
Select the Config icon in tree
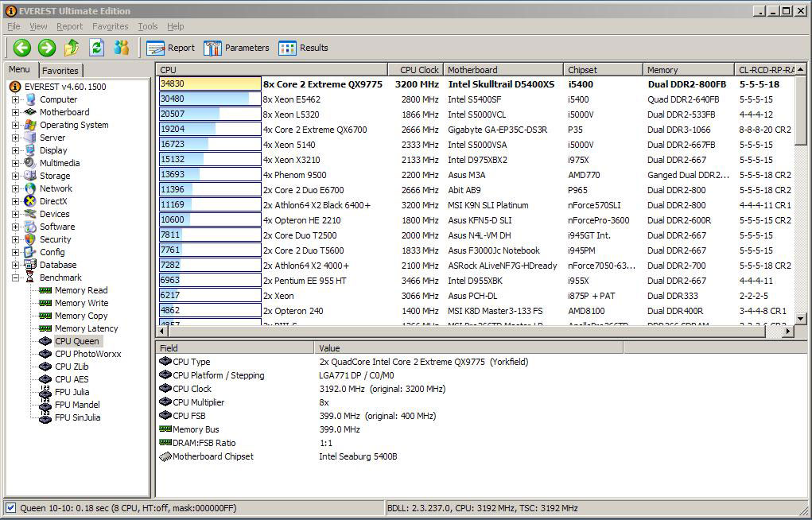tap(30, 252)
